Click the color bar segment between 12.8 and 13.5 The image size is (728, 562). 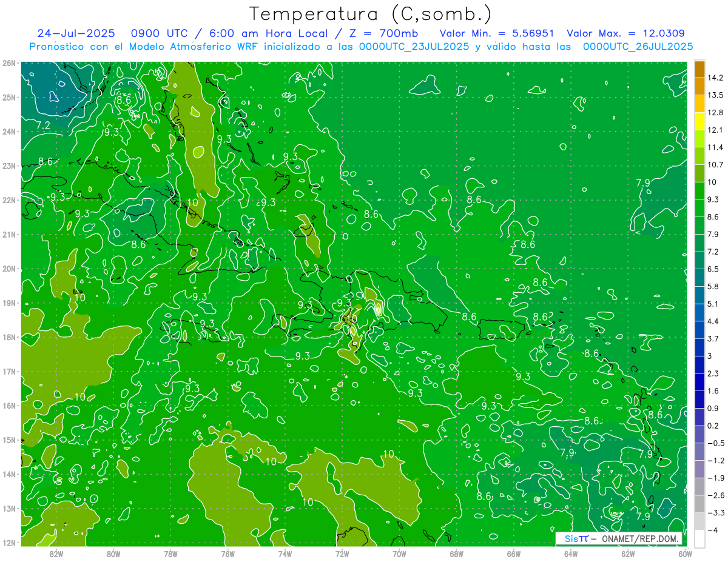[x=699, y=104]
